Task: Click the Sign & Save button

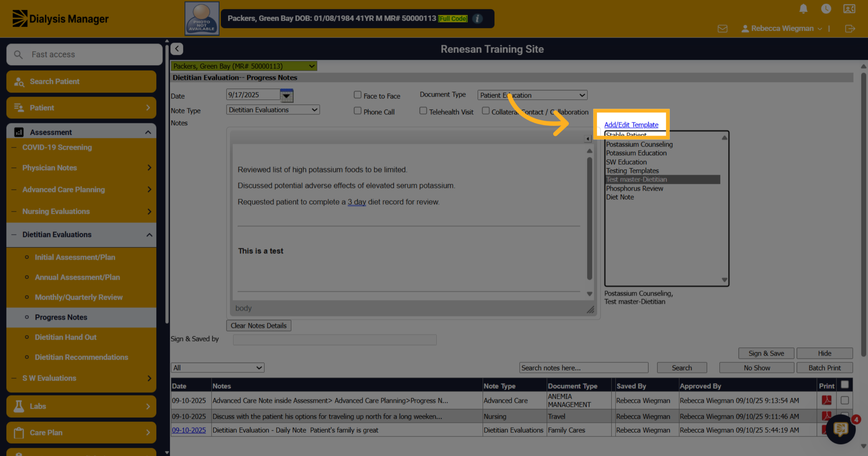Action: tap(766, 353)
